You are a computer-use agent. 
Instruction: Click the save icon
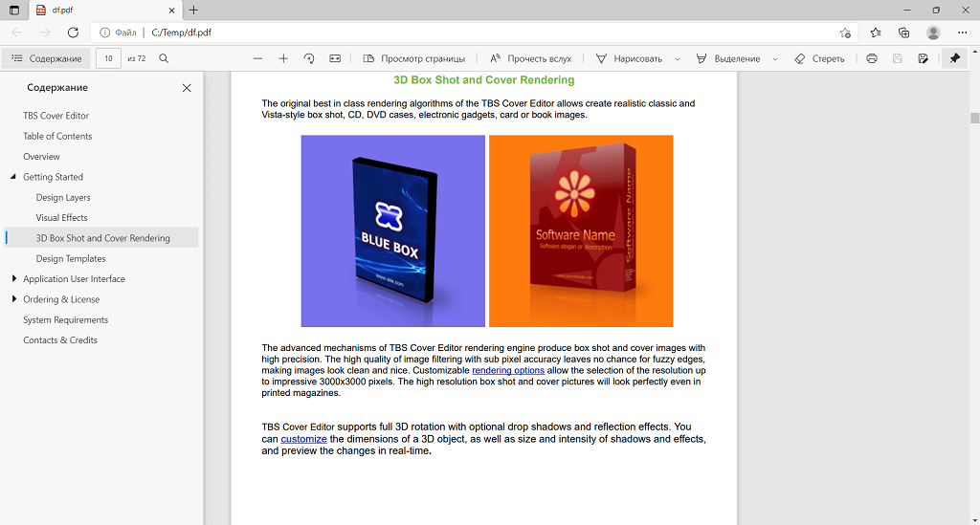pyautogui.click(x=898, y=58)
